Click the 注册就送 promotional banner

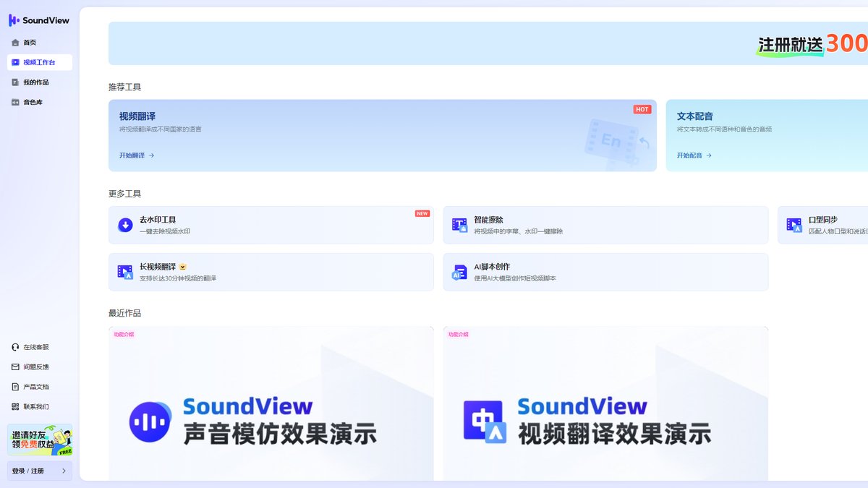click(488, 43)
